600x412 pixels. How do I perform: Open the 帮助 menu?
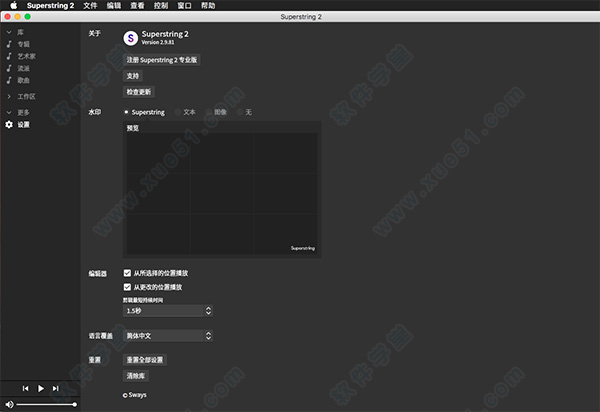pyautogui.click(x=208, y=5)
